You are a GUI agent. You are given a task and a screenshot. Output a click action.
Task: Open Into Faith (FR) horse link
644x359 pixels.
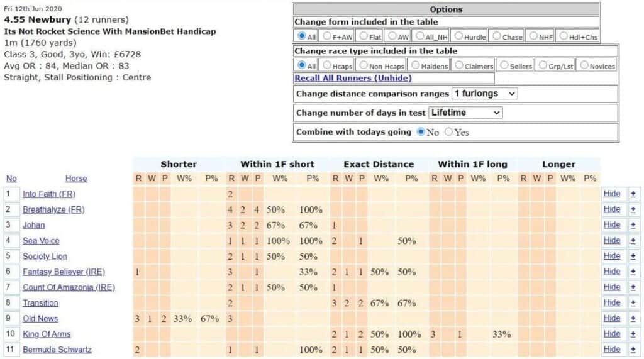coord(49,194)
